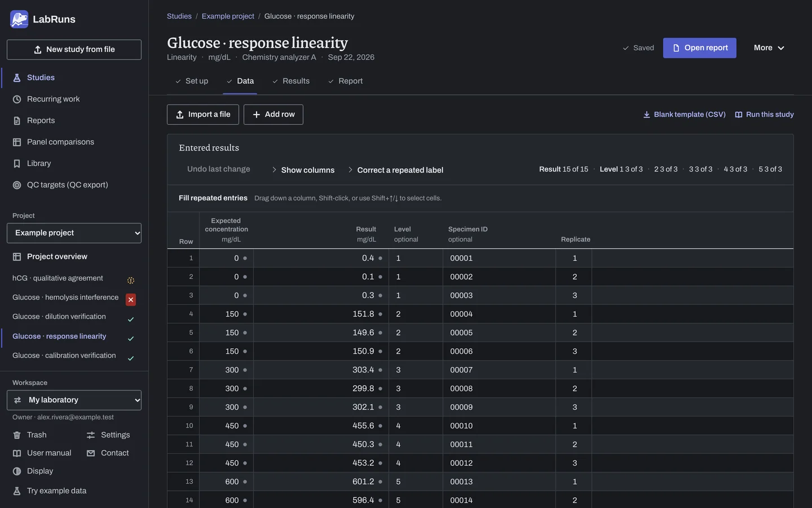This screenshot has width=812, height=508.
Task: Open the Display theme icon
Action: click(x=17, y=471)
